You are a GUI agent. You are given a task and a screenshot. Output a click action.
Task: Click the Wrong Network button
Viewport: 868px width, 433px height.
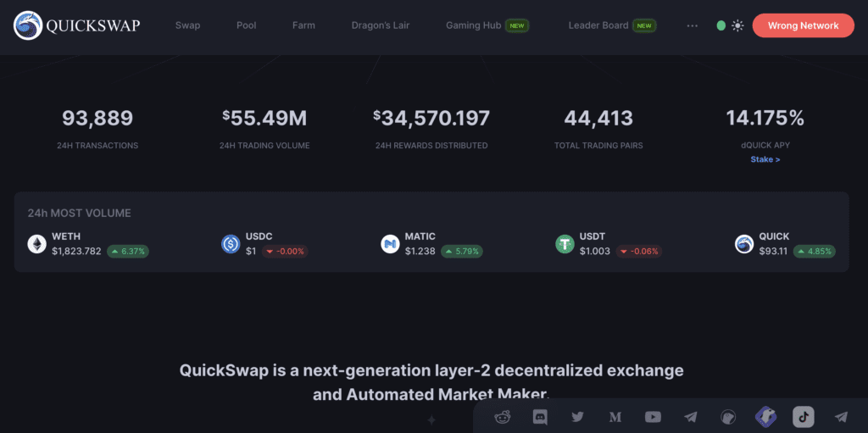click(x=804, y=25)
